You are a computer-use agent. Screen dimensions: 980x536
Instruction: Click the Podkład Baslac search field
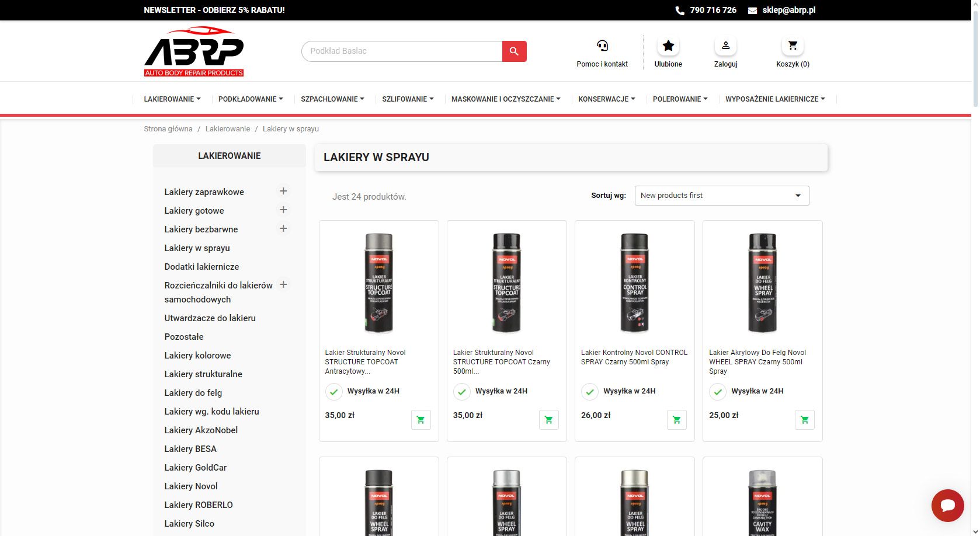402,51
